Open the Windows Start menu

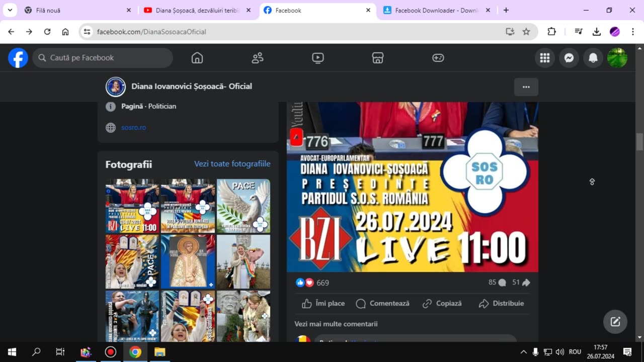coord(12,352)
